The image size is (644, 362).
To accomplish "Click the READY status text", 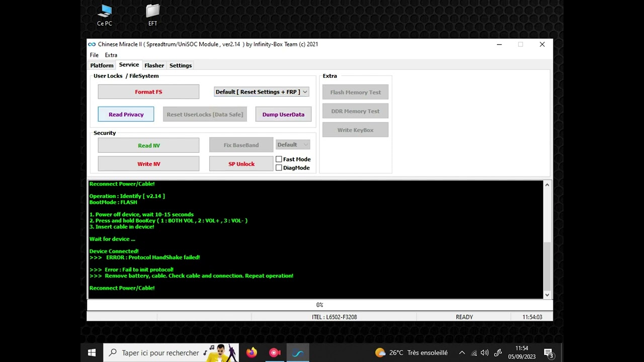I will point(464,317).
